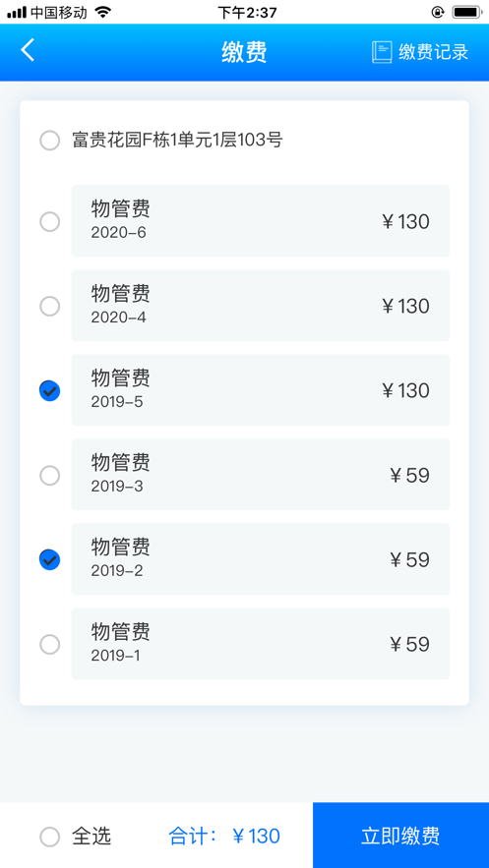
Task: Tap the back arrow icon
Action: point(28,51)
